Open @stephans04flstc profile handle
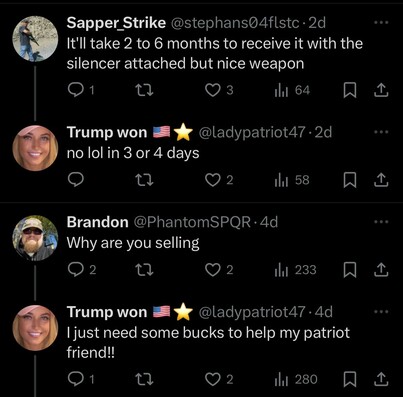 click(235, 23)
